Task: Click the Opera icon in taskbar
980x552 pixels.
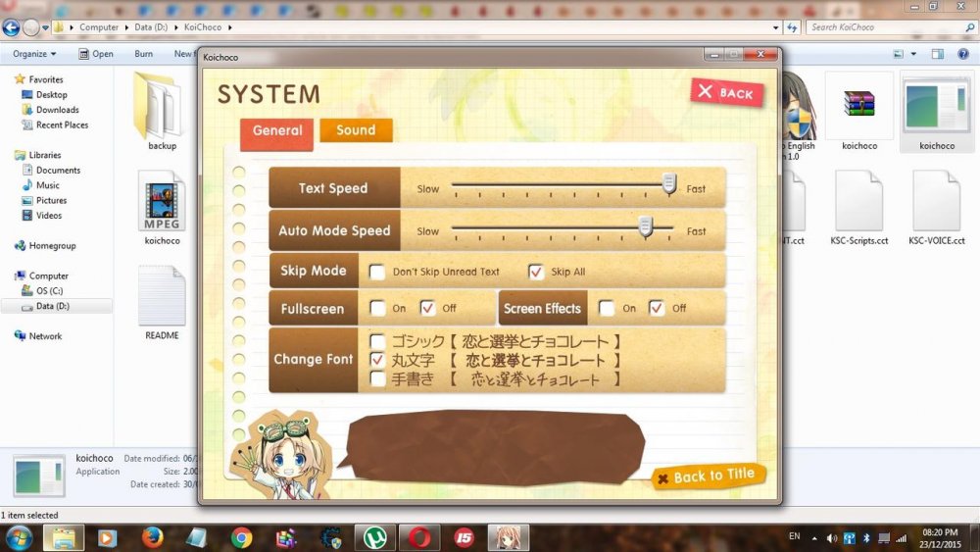Action: (x=419, y=537)
